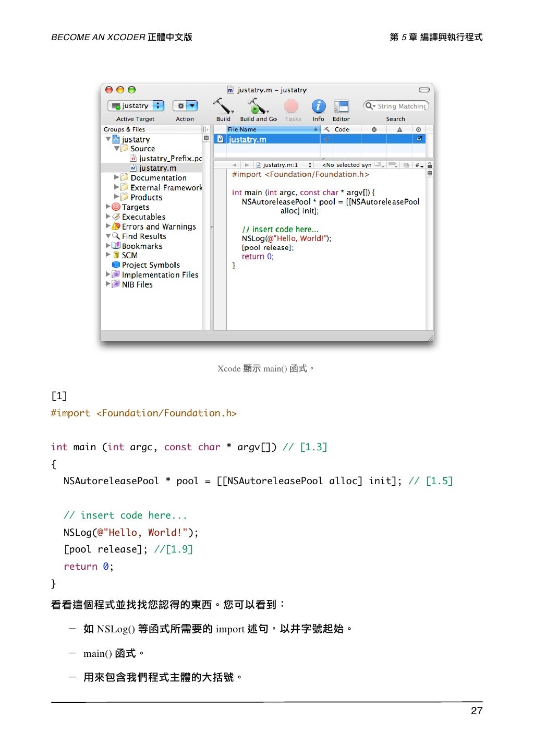Click the Bookmarks book icon

point(116,245)
